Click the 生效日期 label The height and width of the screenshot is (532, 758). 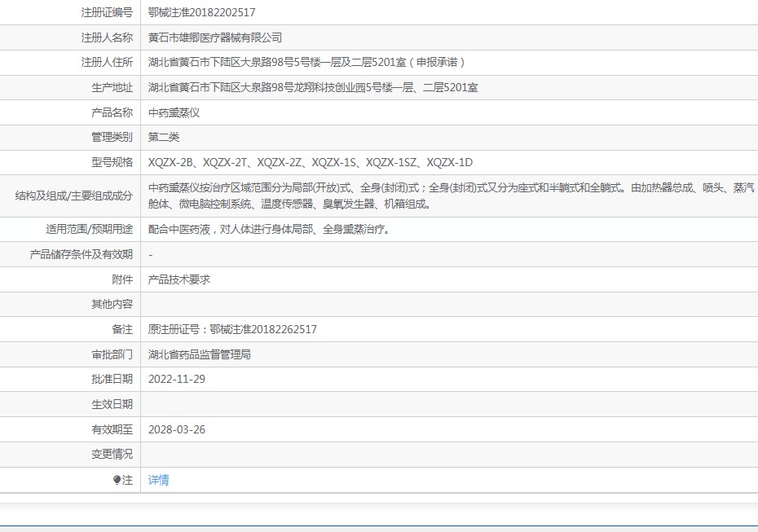[112, 404]
